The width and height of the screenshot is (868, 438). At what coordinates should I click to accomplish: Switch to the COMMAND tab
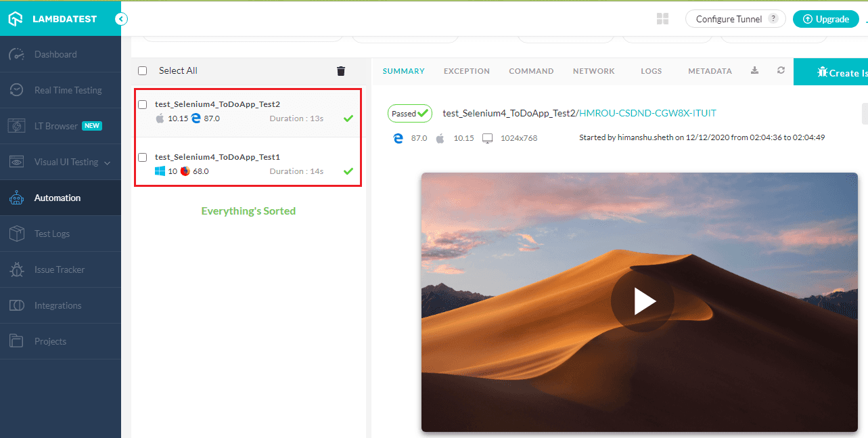[x=531, y=70]
